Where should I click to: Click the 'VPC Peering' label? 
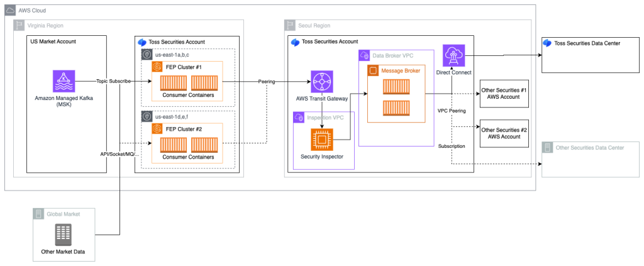click(452, 111)
